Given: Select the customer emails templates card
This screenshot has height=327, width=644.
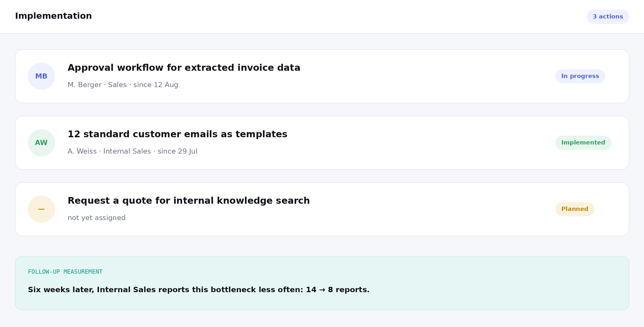Looking at the screenshot, I should (x=322, y=143).
